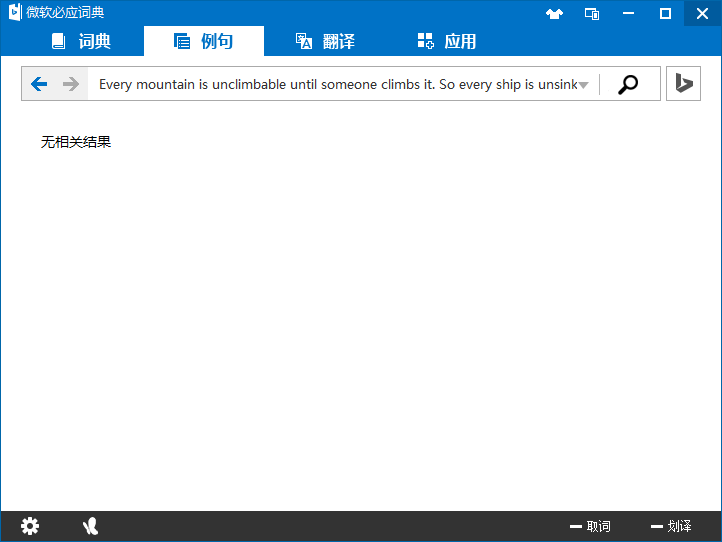722x542 pixels.
Task: Switch to mini window mode icon
Action: [592, 14]
